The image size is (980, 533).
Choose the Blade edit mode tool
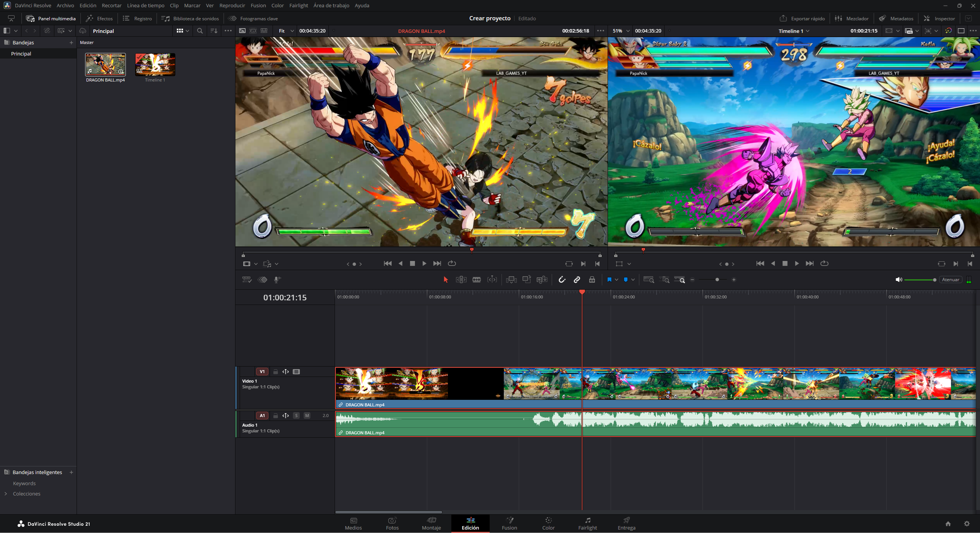coord(477,280)
